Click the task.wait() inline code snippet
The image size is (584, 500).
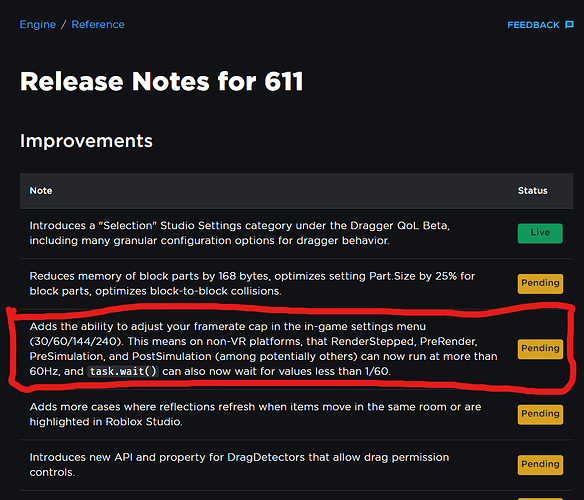tap(123, 371)
